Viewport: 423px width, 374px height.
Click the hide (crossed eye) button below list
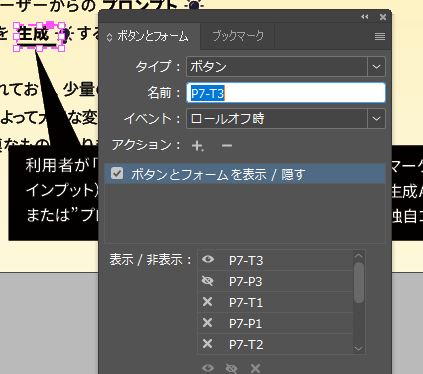click(231, 368)
